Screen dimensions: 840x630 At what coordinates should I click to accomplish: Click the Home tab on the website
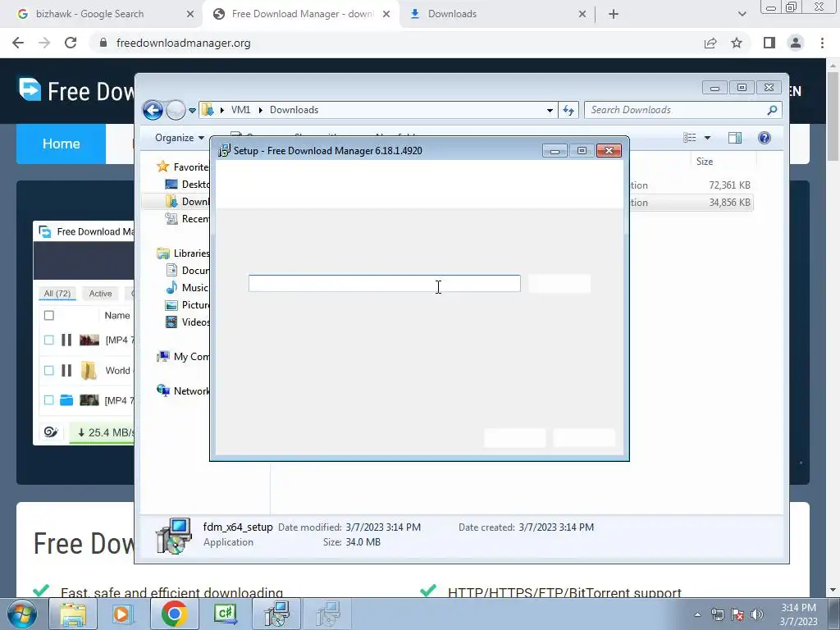(x=61, y=144)
